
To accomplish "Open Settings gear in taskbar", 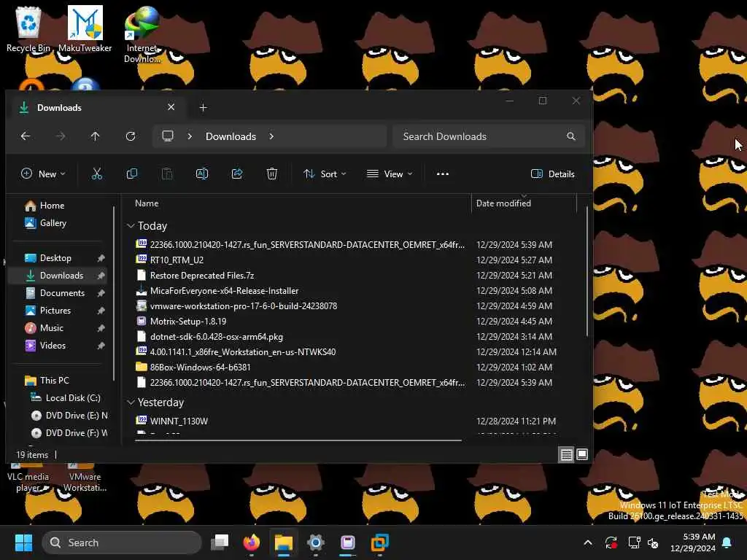I will click(x=315, y=542).
